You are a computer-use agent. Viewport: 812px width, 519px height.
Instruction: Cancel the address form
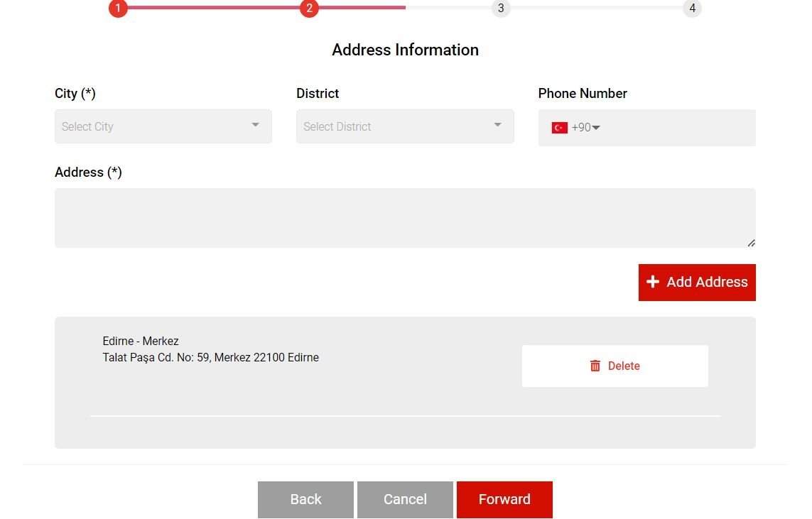(x=405, y=500)
